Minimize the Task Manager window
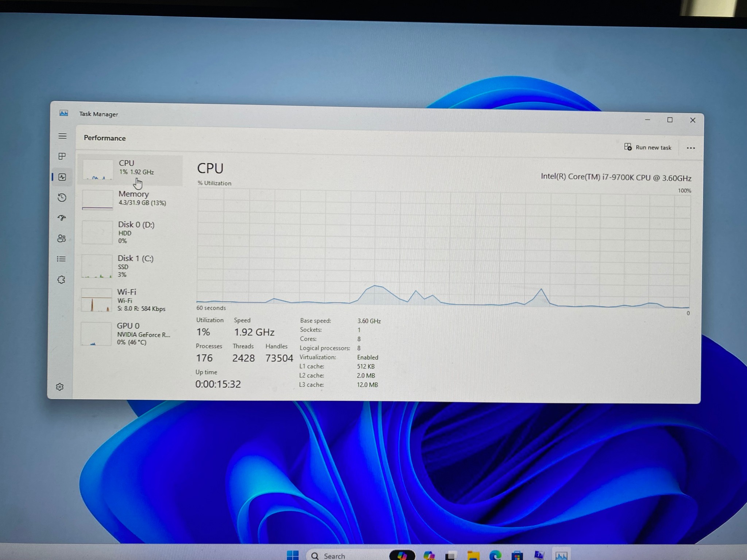 [647, 120]
